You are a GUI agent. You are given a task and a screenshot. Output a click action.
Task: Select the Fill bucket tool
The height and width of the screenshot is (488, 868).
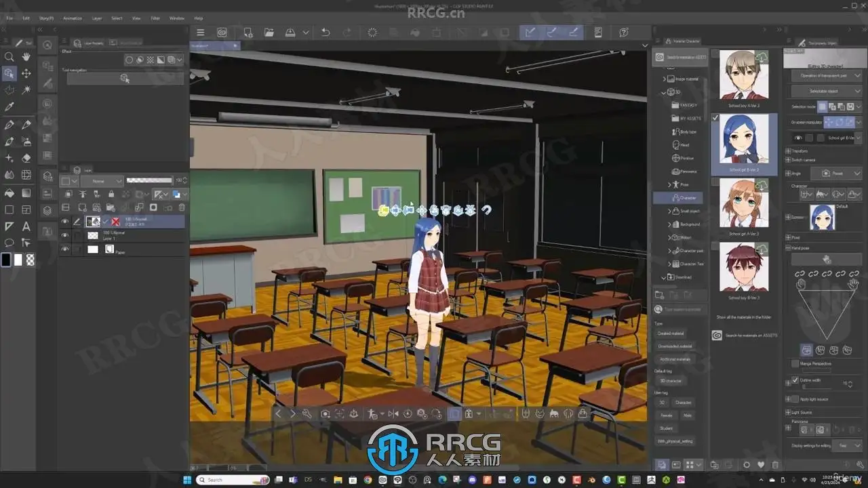click(9, 192)
